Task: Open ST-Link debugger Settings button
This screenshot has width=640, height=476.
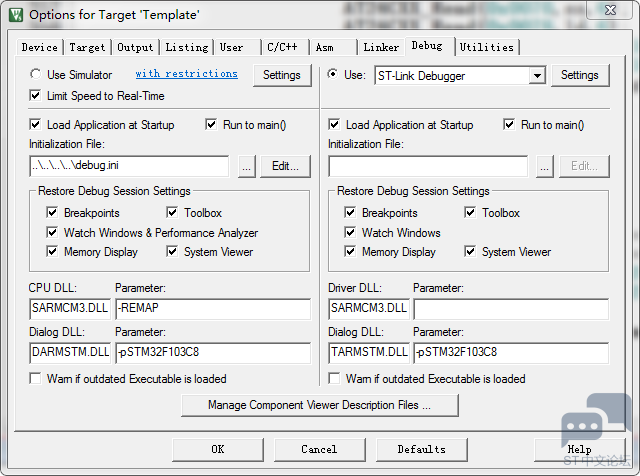Action: click(x=579, y=75)
